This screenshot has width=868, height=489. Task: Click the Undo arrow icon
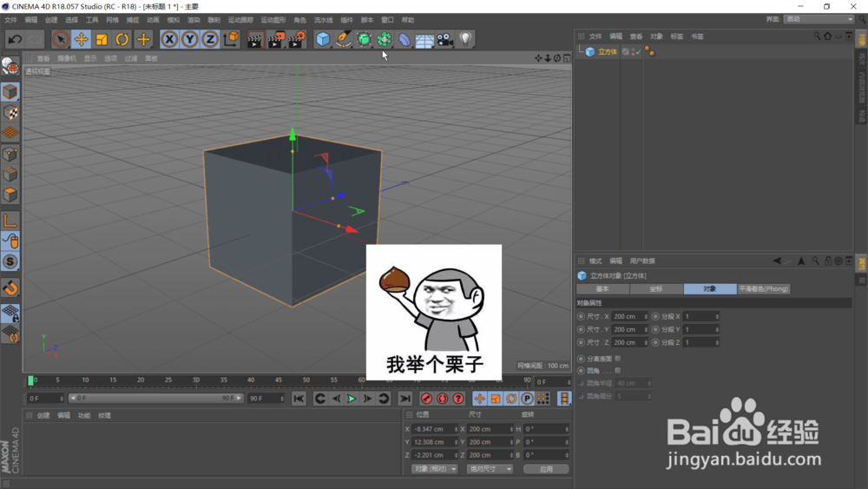point(15,39)
